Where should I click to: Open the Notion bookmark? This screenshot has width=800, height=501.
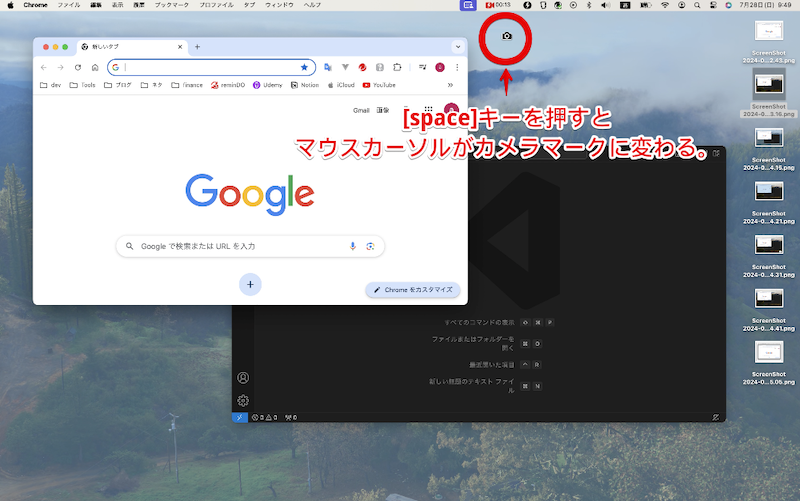tap(305, 85)
